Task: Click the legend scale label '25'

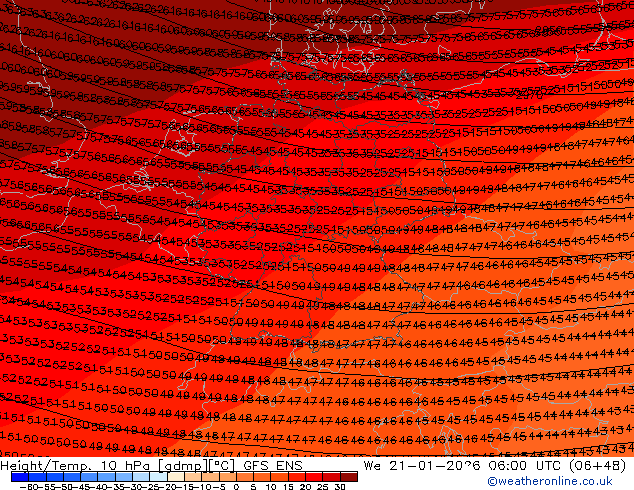Action: [x=324, y=487]
